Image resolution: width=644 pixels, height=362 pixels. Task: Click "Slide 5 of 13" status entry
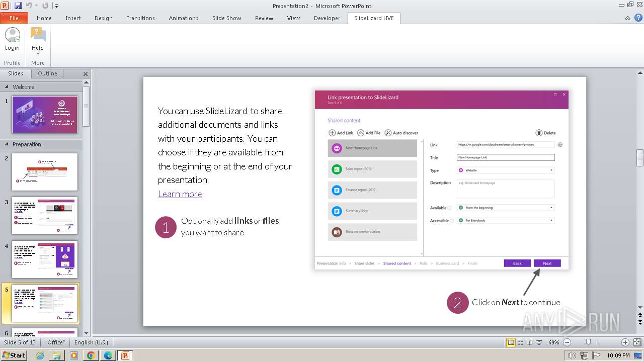(20, 342)
